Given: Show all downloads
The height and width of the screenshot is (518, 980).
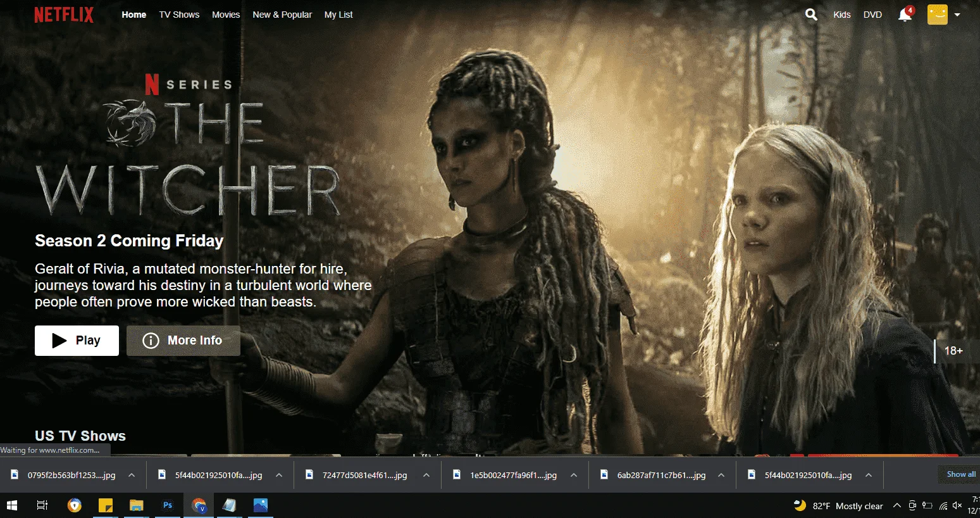Looking at the screenshot, I should coord(960,474).
